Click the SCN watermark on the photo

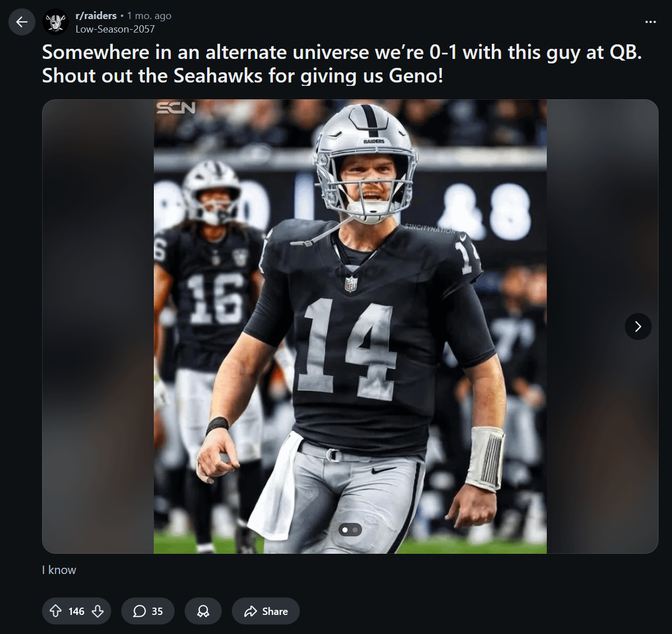click(176, 108)
